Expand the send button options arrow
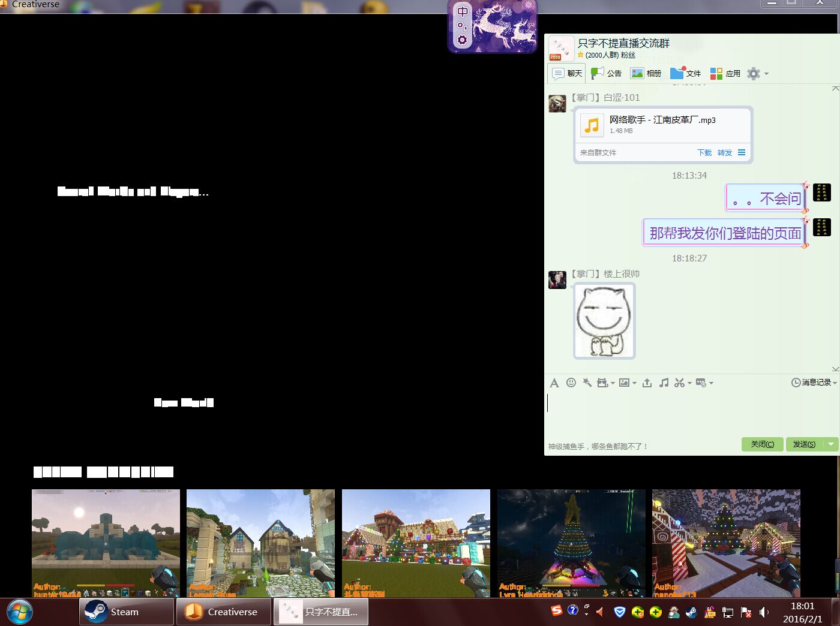The height and width of the screenshot is (626, 840). point(831,444)
